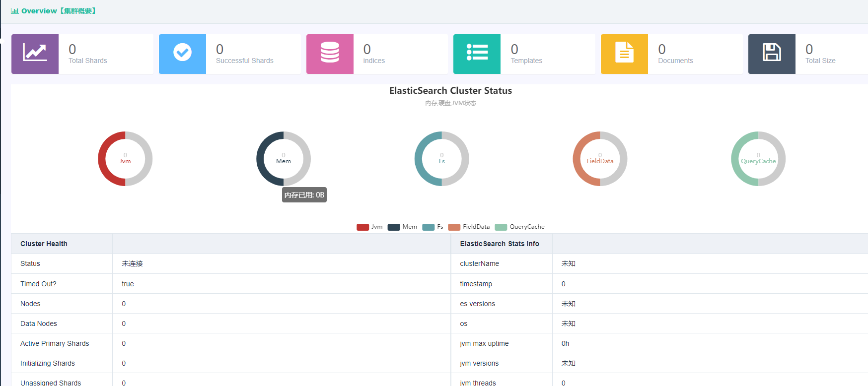Click the Total Size save-disk icon
Image resolution: width=868 pixels, height=386 pixels.
pyautogui.click(x=772, y=52)
